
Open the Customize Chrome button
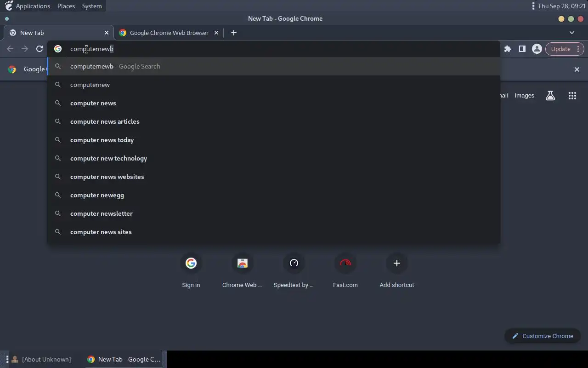[x=543, y=336]
